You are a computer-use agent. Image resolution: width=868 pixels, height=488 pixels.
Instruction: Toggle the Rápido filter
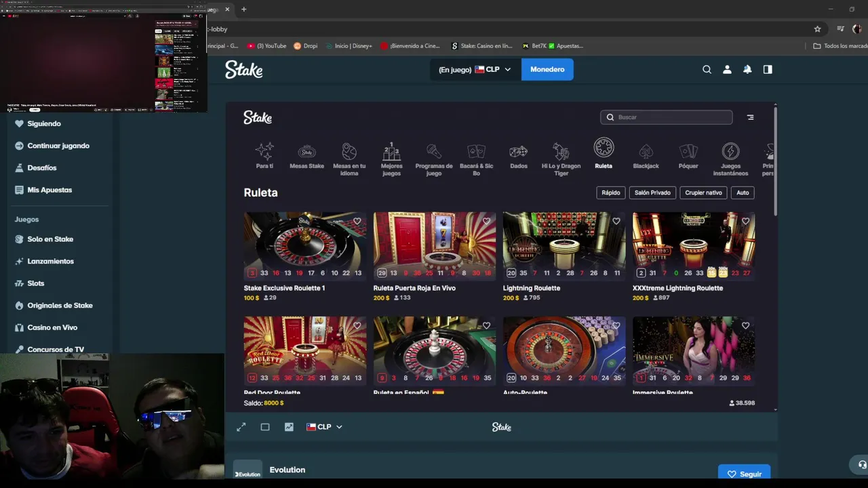click(x=611, y=192)
